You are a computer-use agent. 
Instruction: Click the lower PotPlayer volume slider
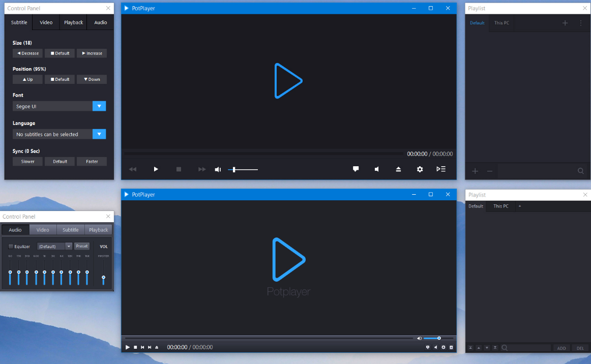pos(438,339)
